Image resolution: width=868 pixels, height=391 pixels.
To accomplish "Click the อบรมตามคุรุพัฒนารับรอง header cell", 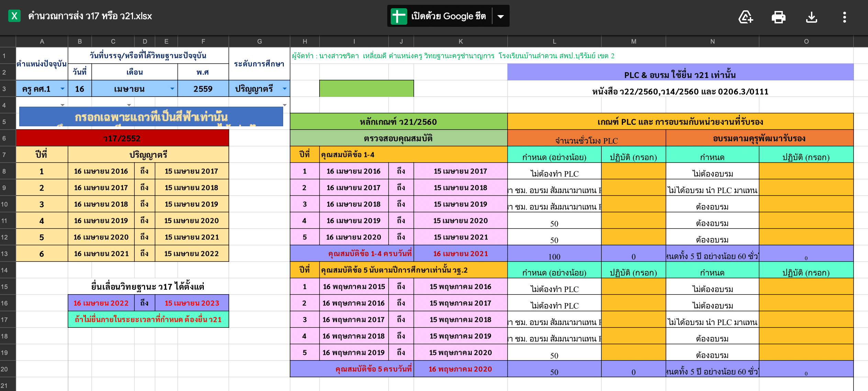I will pyautogui.click(x=759, y=138).
